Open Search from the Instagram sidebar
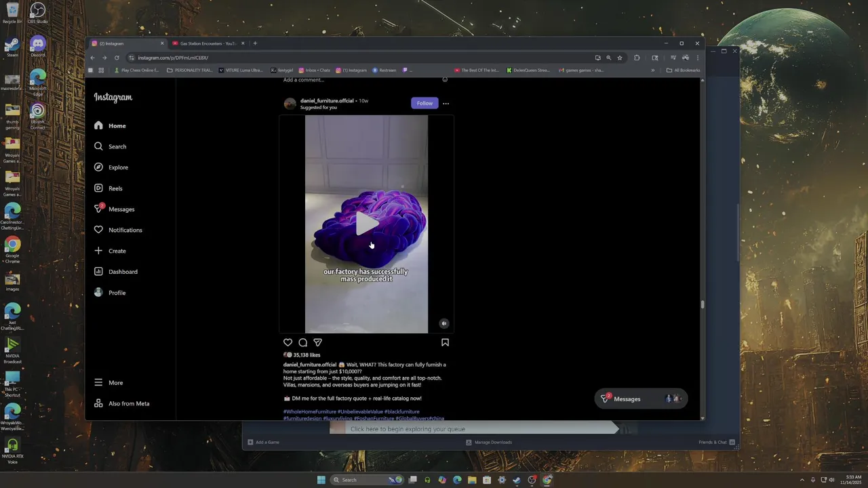Screen dimensions: 868x488 [110, 146]
